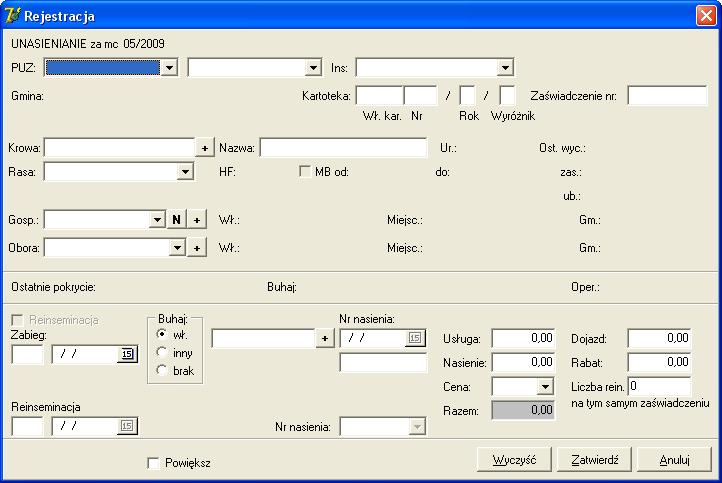Image resolution: width=722 pixels, height=483 pixels.
Task: Click the 'na tym samym zaświadczeniu' text
Action: point(640,403)
